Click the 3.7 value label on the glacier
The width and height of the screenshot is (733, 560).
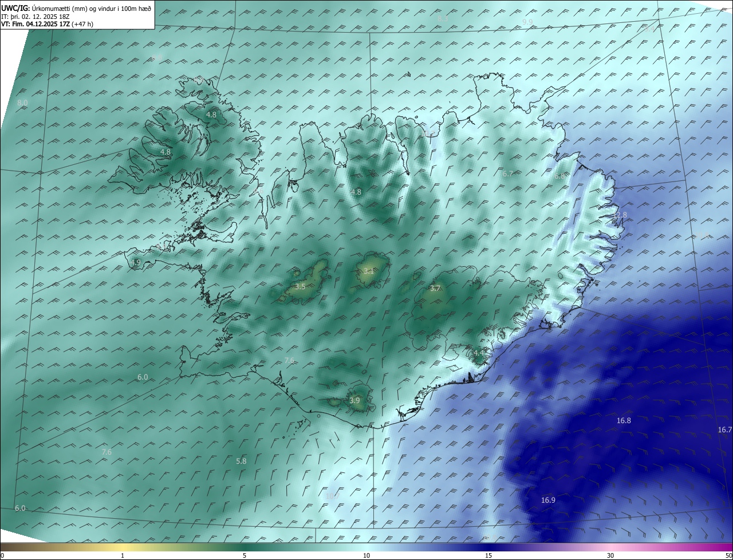pos(435,289)
